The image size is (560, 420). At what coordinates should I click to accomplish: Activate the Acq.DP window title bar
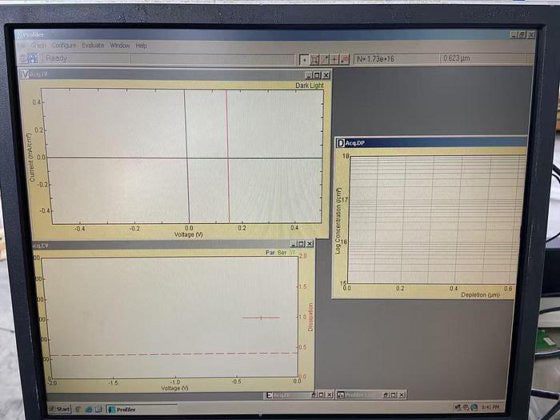coord(431,143)
